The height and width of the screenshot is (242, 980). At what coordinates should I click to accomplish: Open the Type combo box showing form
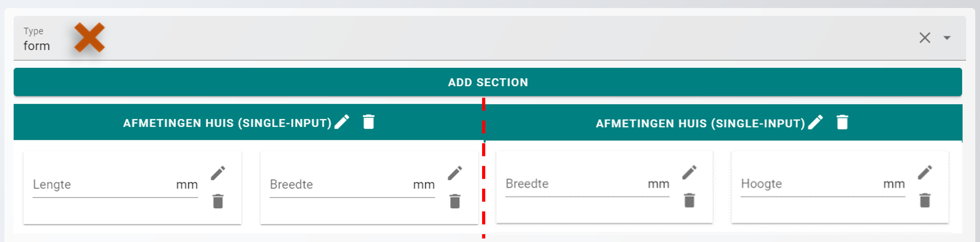[456, 38]
